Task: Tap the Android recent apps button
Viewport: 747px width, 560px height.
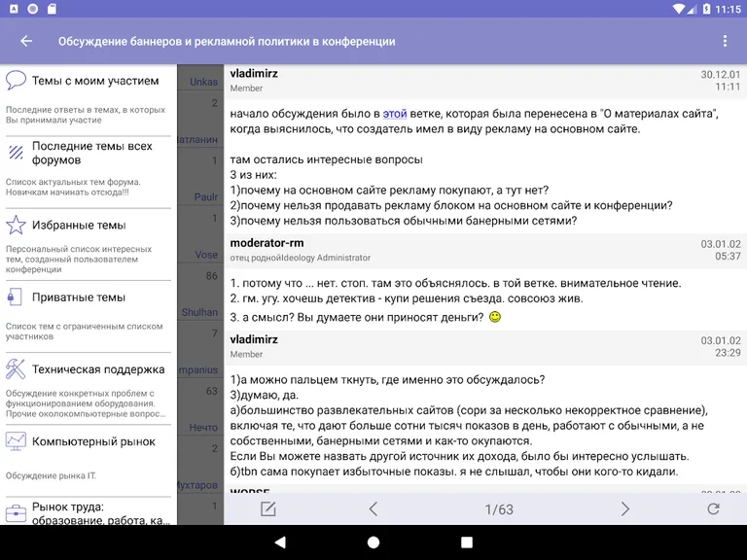Action: coord(467,542)
